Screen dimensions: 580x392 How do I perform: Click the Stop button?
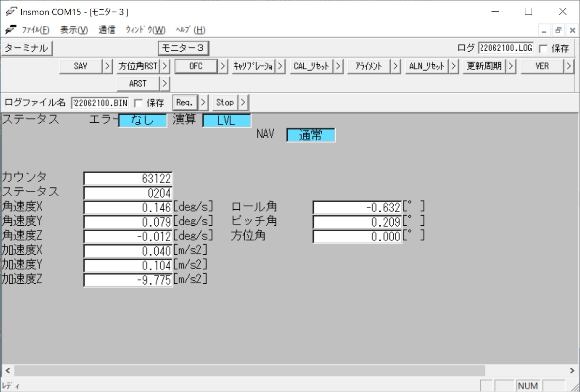[225, 102]
